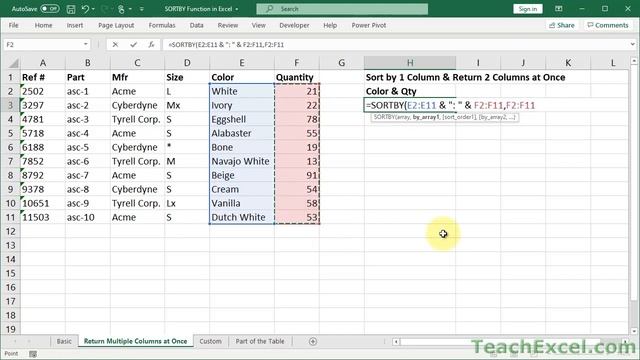Open the File tab
640x360 pixels.
click(x=13, y=25)
